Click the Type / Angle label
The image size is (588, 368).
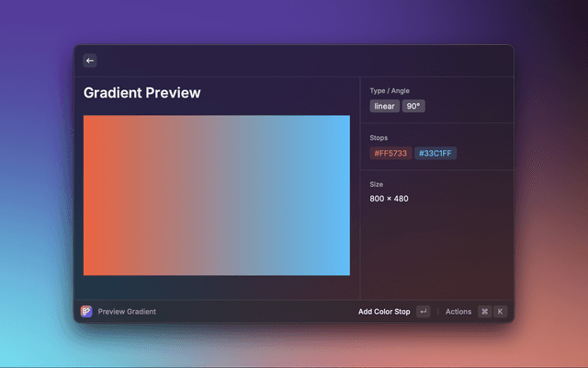pyautogui.click(x=390, y=91)
